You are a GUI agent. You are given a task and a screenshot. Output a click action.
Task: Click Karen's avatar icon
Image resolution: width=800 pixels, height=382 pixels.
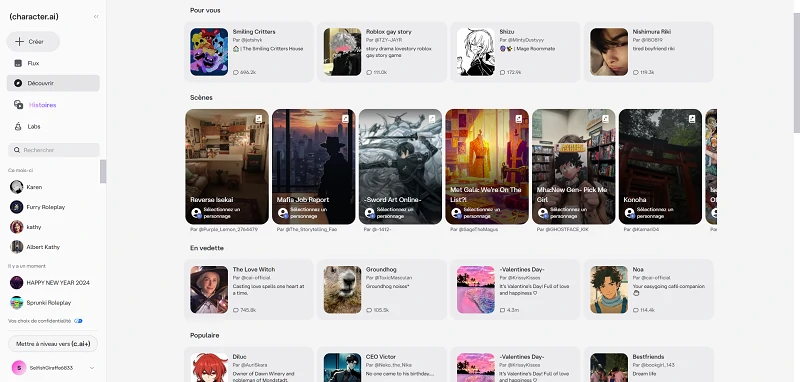(17, 187)
